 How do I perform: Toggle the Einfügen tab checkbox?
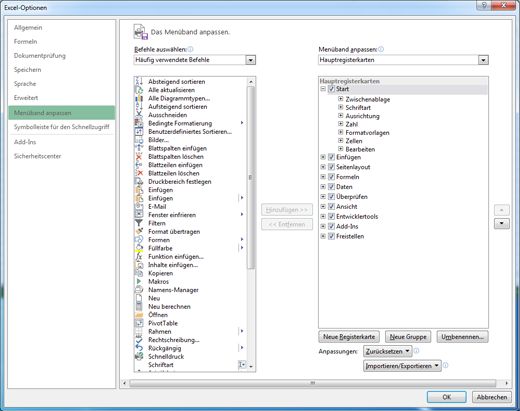pos(331,157)
